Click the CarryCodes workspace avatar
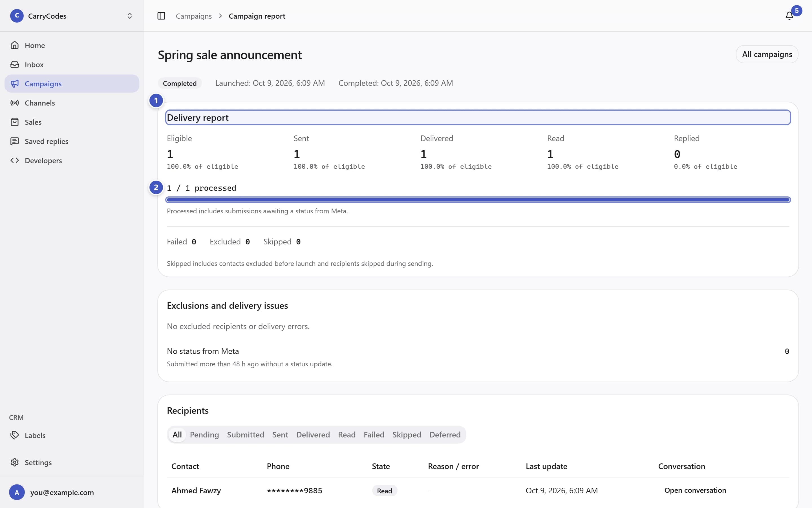 coord(17,16)
